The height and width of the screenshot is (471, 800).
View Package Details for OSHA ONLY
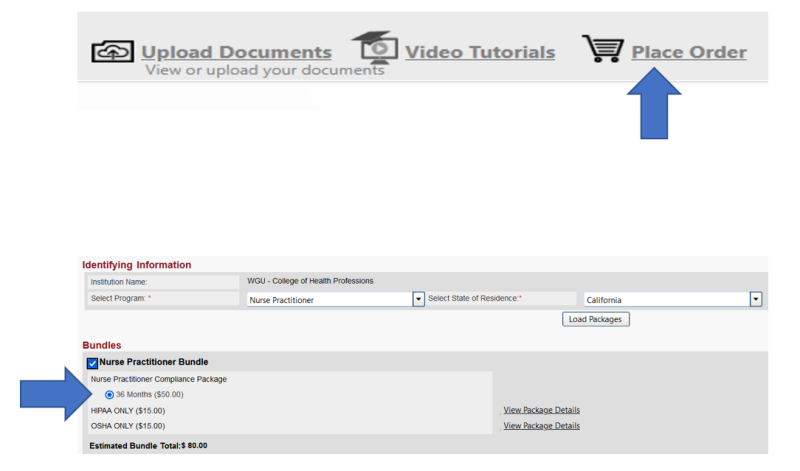[x=541, y=425]
